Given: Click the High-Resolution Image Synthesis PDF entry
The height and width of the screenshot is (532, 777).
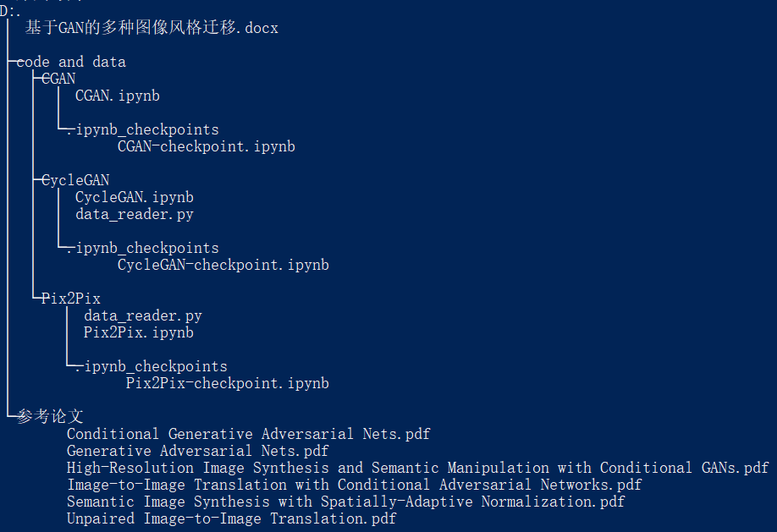Looking at the screenshot, I should (x=417, y=468).
